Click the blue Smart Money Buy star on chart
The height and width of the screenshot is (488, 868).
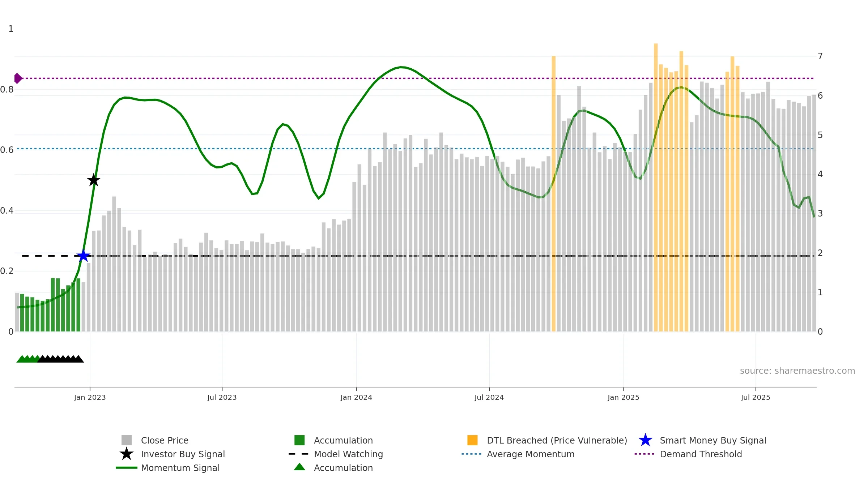coord(84,256)
